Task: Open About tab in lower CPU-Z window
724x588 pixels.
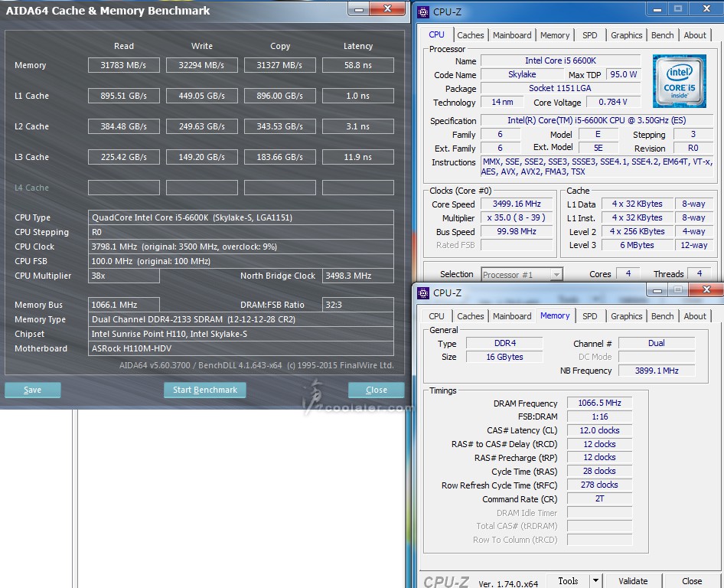Action: [694, 316]
